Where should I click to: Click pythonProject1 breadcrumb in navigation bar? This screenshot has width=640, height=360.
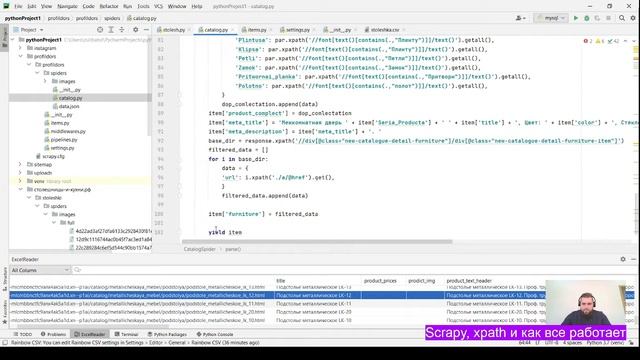click(22, 18)
